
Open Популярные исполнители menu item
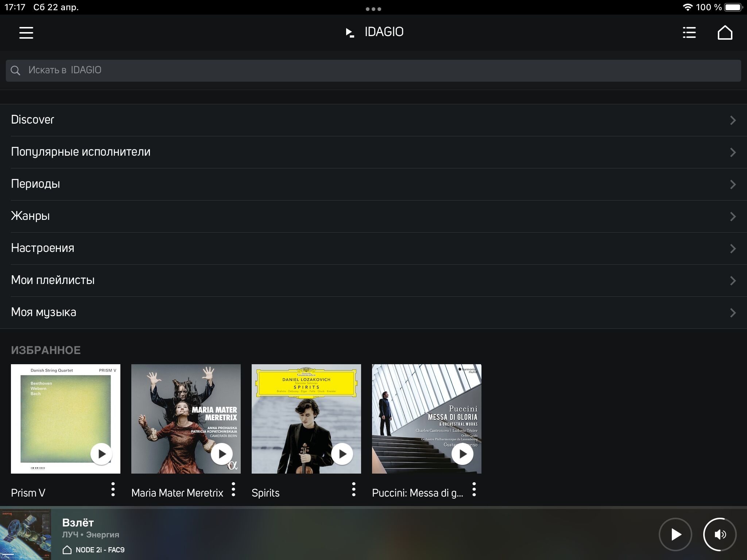click(x=81, y=152)
